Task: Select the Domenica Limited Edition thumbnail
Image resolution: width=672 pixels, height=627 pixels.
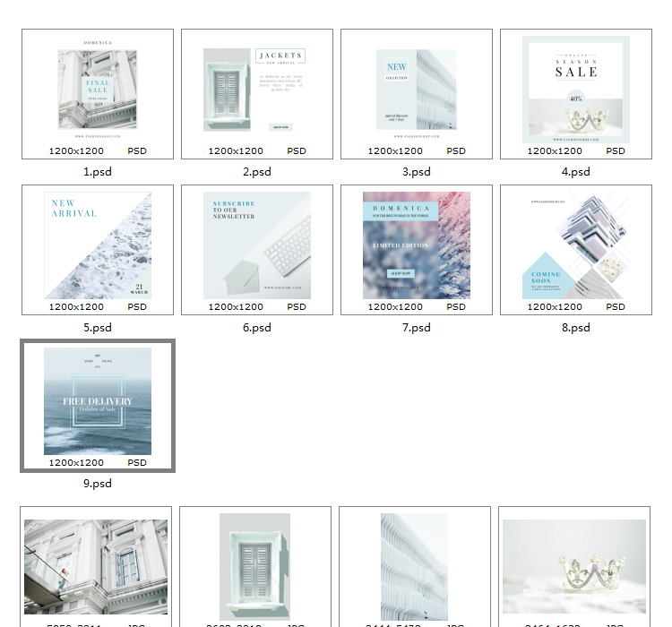Action: pyautogui.click(x=417, y=245)
